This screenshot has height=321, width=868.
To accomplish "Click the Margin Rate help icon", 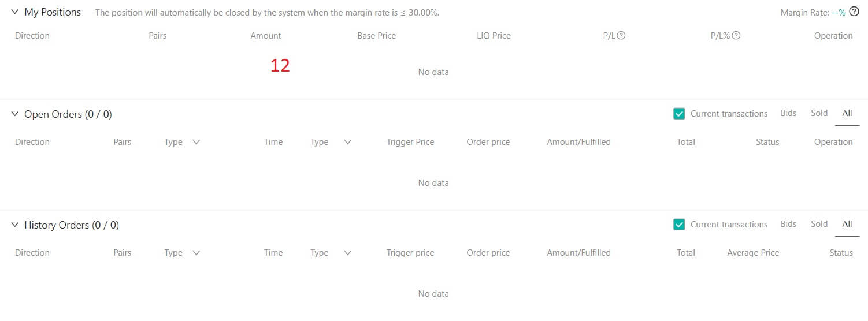I will point(854,12).
